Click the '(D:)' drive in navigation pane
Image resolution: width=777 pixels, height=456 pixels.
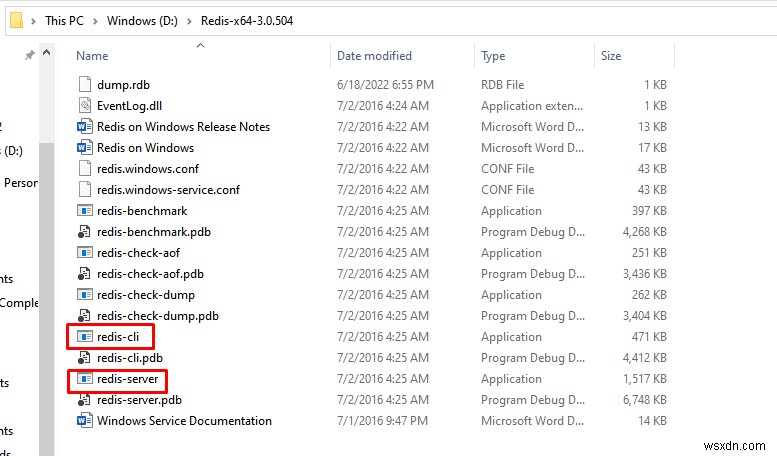pyautogui.click(x=12, y=151)
